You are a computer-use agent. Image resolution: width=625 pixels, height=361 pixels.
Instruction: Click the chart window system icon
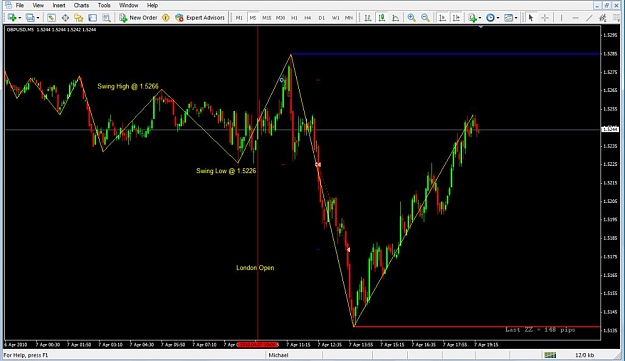coord(8,5)
